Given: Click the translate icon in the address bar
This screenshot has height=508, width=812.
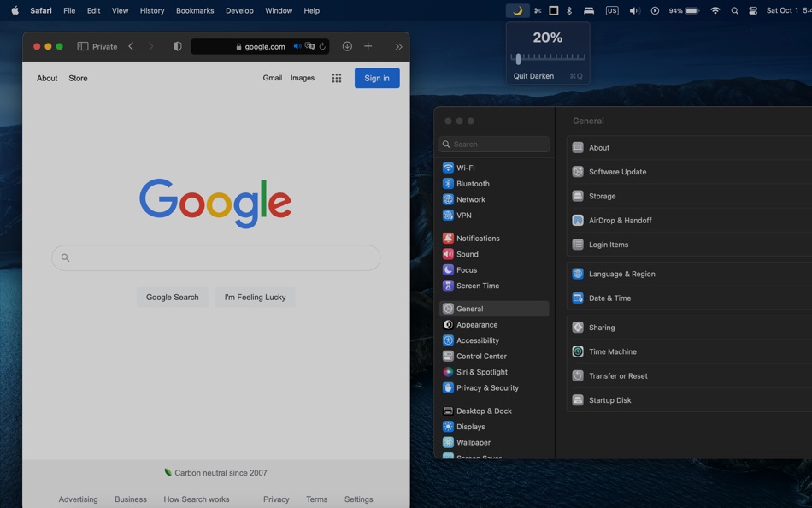Looking at the screenshot, I should [309, 46].
